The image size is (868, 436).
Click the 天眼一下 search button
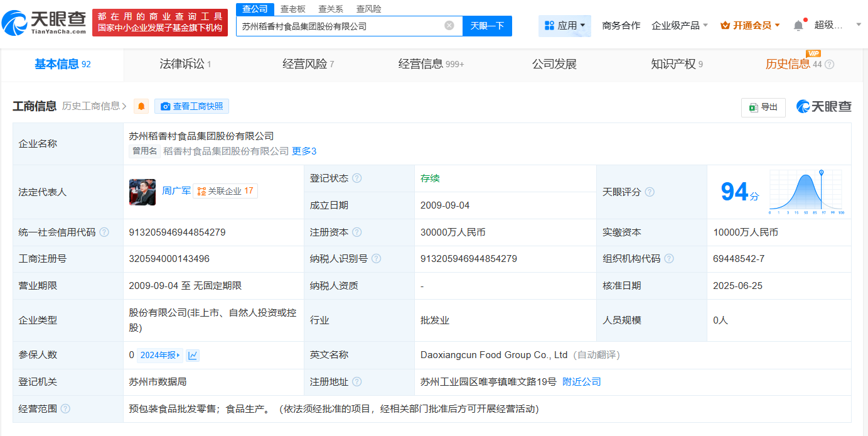coord(487,26)
